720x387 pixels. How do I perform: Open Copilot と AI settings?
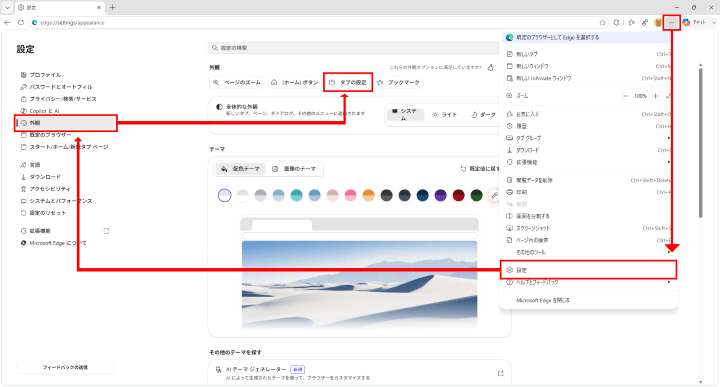click(66, 111)
